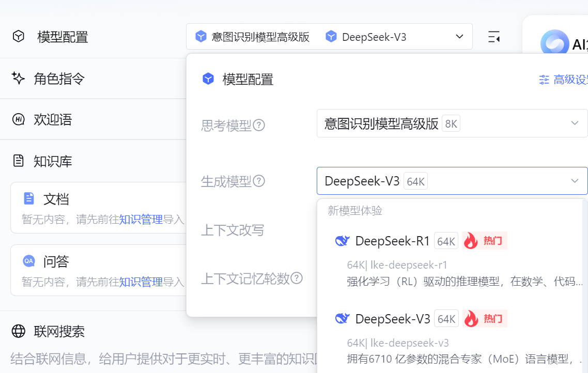The width and height of the screenshot is (588, 373).
Task: Click the 64K tag next to DeepSeek-R1
Action: pos(446,241)
